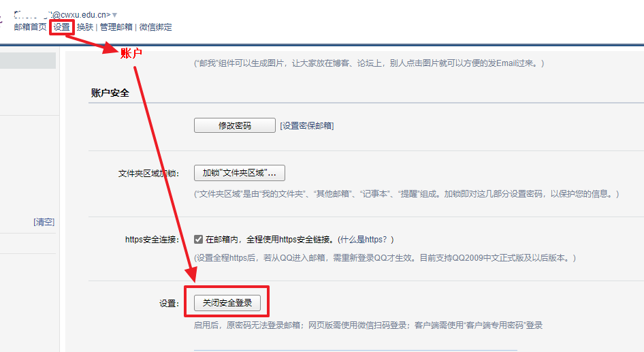Click the 账户安全 section heading
644x352 pixels.
[x=110, y=93]
